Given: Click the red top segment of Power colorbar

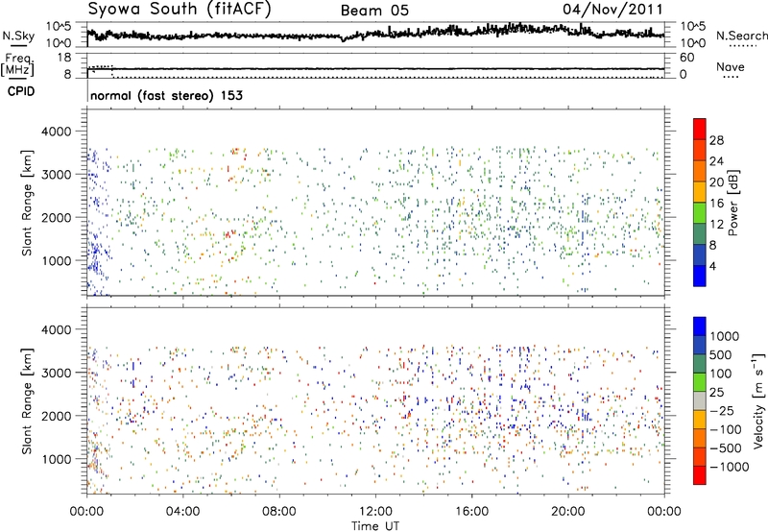Looking at the screenshot, I should [700, 129].
